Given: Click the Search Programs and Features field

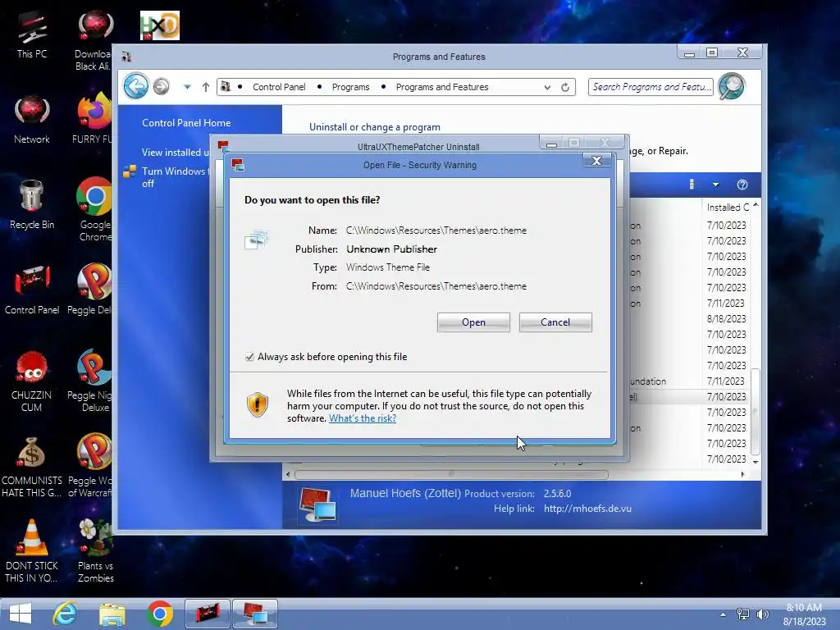Looking at the screenshot, I should click(651, 87).
